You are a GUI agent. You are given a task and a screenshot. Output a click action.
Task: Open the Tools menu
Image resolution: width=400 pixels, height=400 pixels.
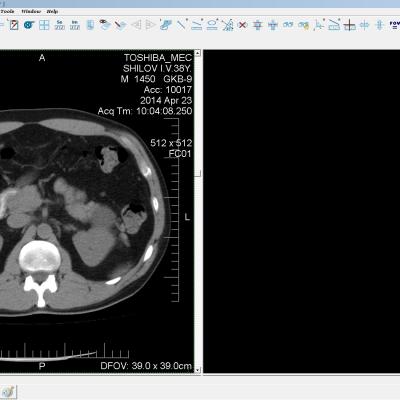(7, 11)
